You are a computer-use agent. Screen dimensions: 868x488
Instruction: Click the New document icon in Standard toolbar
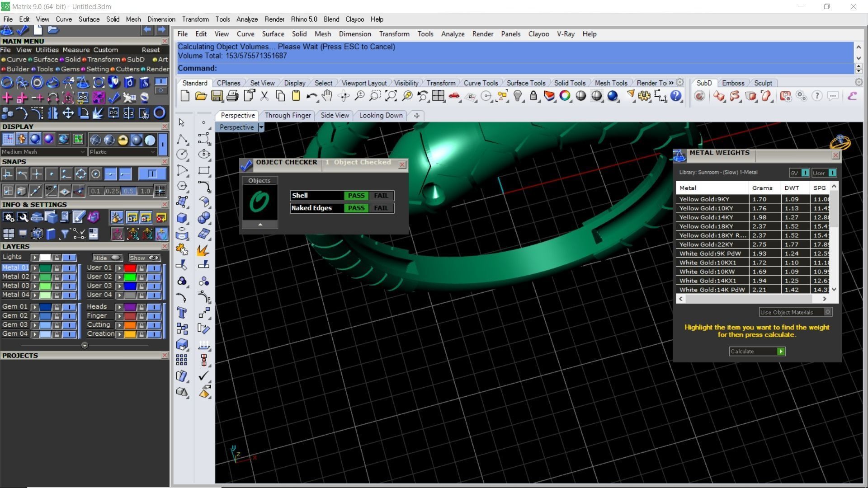[x=185, y=96]
